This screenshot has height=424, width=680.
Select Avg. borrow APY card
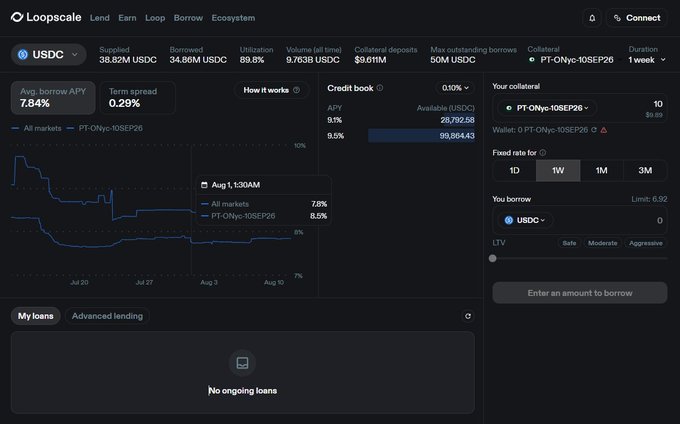pos(53,98)
